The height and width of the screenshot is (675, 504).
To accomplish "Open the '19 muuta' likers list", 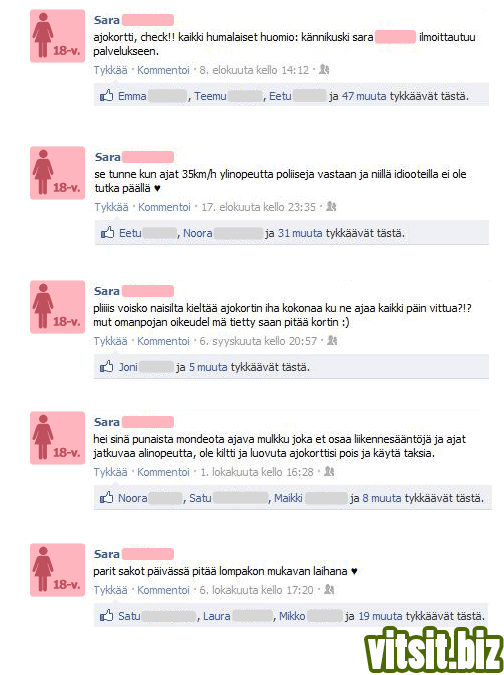I will click(x=380, y=616).
